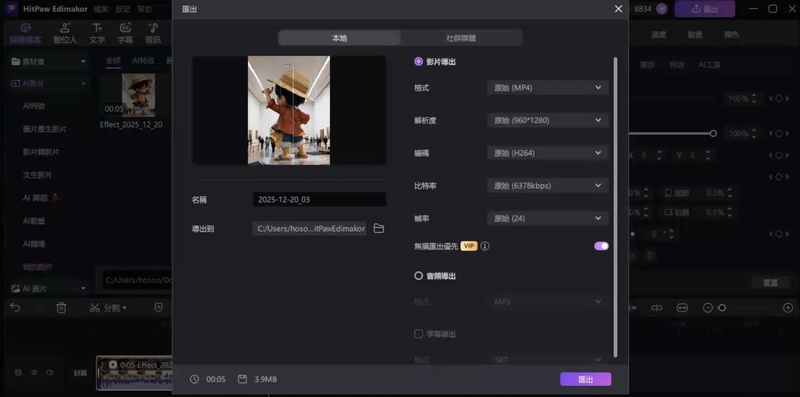Viewport: 800px width, 397px height.
Task: Click the purple plus icon beside 8834 credits
Action: pos(662,9)
